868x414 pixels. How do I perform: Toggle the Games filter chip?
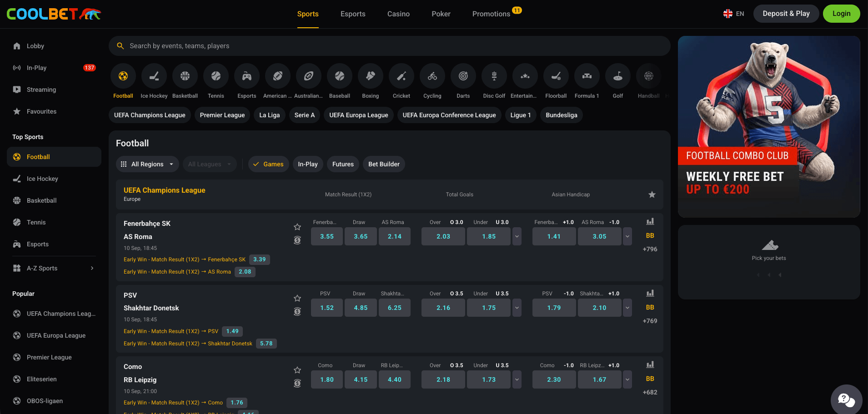click(x=268, y=164)
